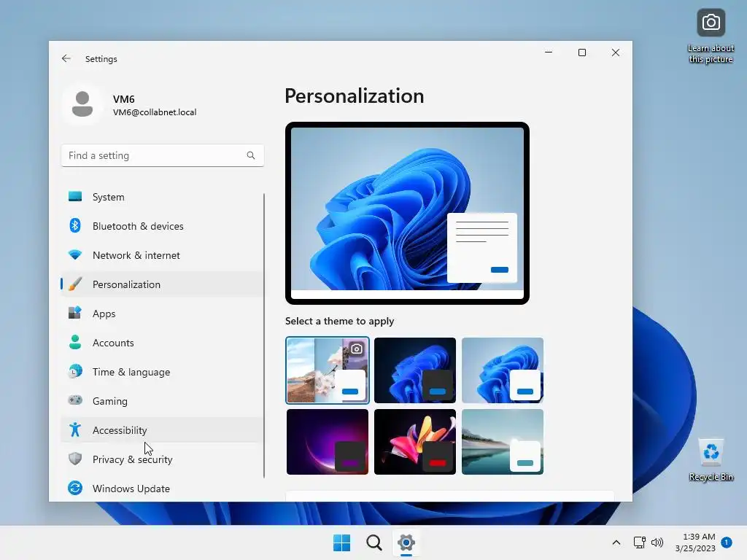Click the VM6 account name

(x=124, y=99)
